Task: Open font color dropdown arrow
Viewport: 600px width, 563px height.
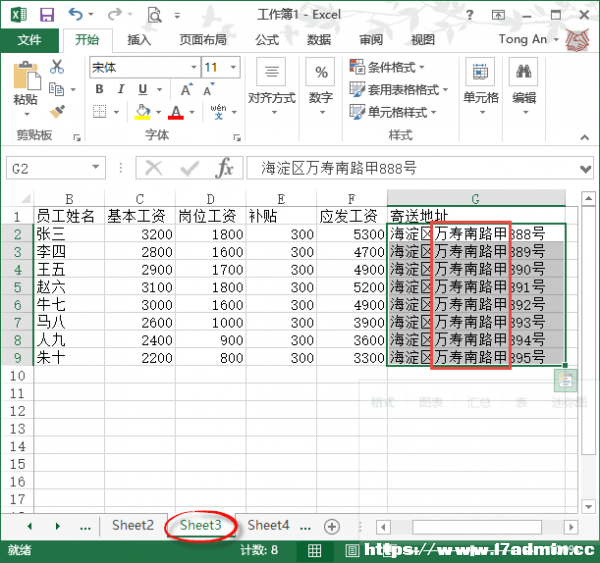Action: pos(192,112)
